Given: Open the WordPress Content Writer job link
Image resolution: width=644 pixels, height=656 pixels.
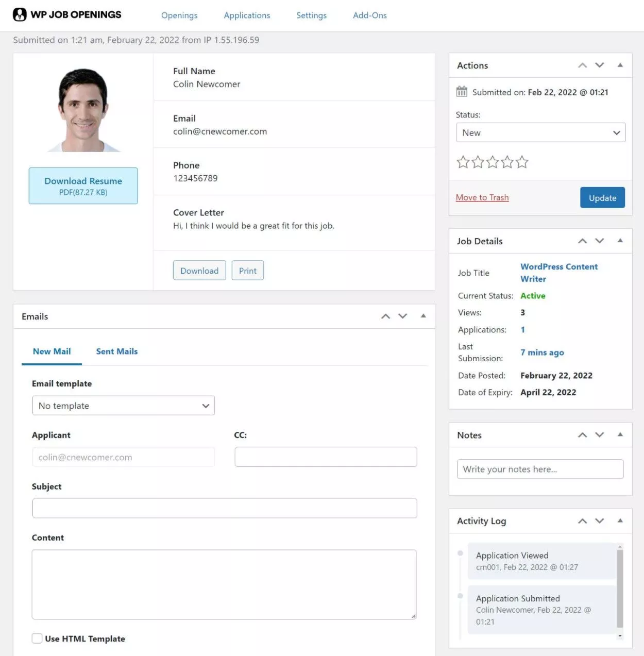Looking at the screenshot, I should [559, 273].
